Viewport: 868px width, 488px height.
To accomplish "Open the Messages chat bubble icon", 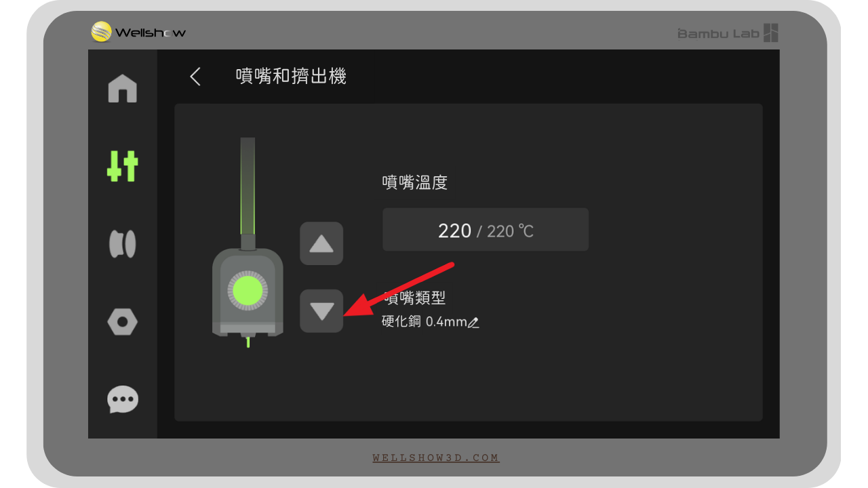I will click(123, 400).
